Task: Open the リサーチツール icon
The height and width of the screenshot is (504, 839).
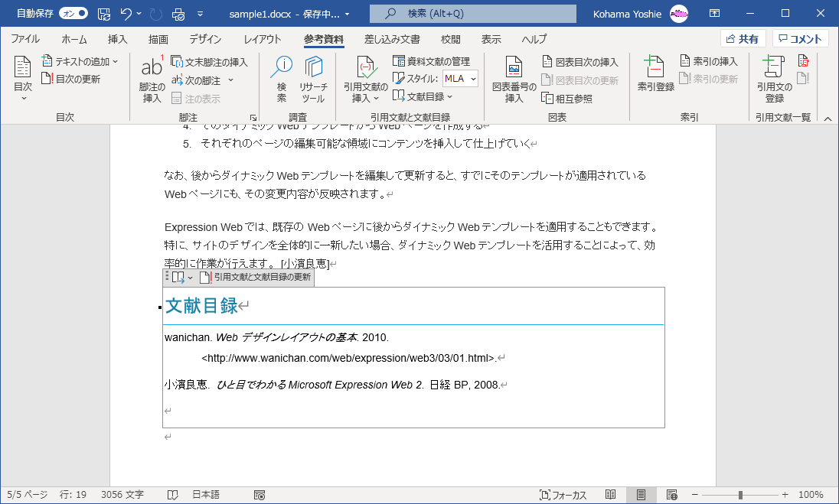Action: click(314, 79)
